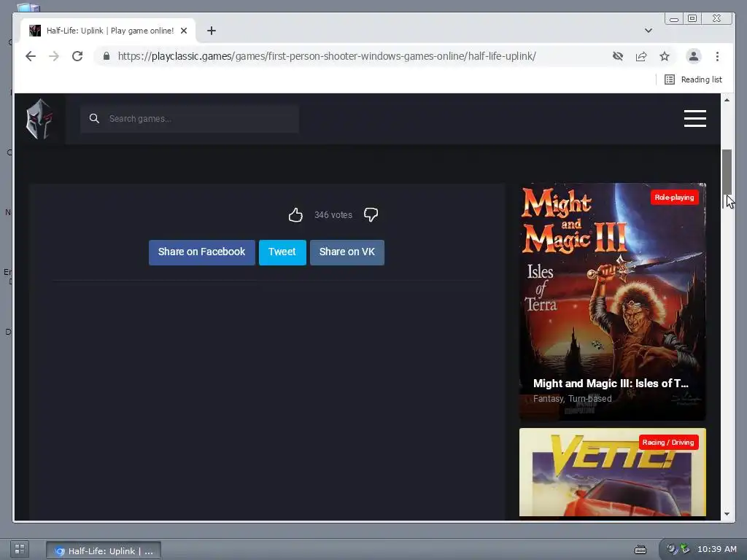Click the knight helmet site logo
This screenshot has width=747, height=560.
(x=39, y=119)
